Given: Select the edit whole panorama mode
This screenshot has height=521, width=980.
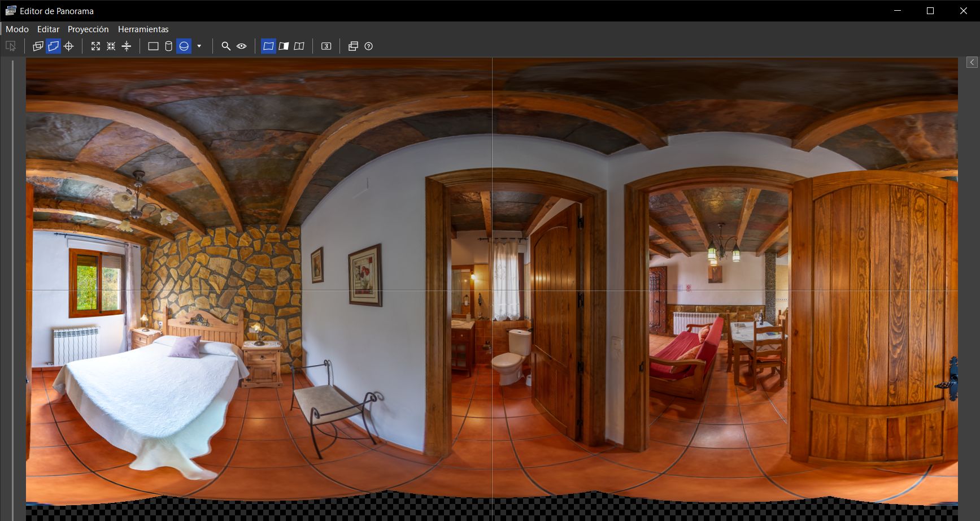Looking at the screenshot, I should (53, 46).
